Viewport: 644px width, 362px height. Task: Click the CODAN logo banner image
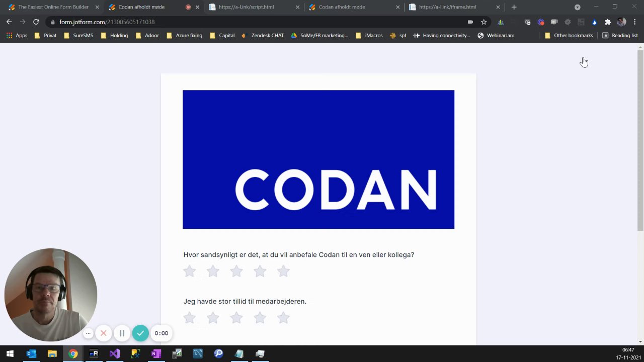[x=318, y=159]
